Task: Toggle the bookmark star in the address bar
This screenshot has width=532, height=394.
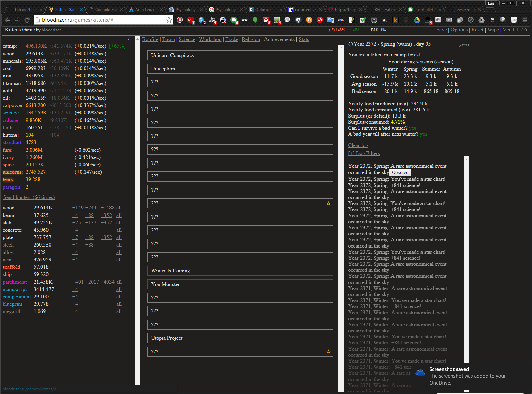Action: [169, 20]
